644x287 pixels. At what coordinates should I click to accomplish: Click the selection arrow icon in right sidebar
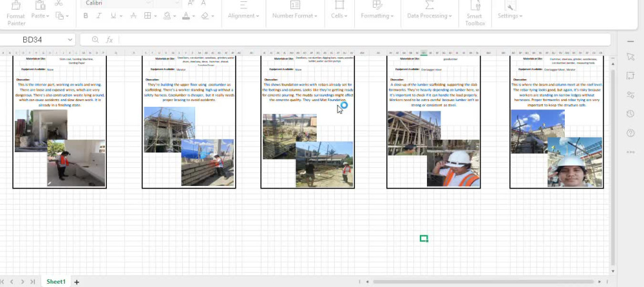630,57
